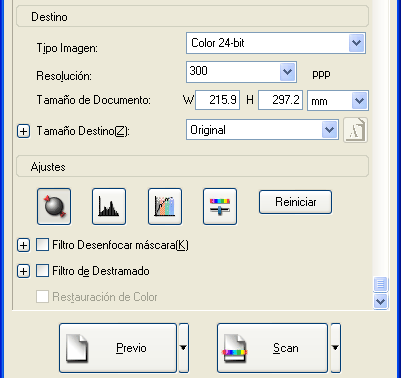The image size is (401, 378).
Task: Click the scrollbar down arrow
Action: (381, 302)
